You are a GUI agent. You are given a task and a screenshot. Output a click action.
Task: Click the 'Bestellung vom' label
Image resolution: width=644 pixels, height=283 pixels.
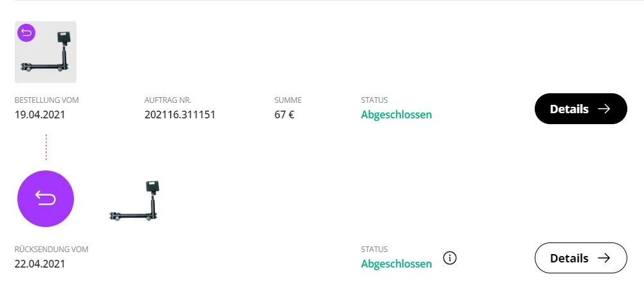point(46,100)
